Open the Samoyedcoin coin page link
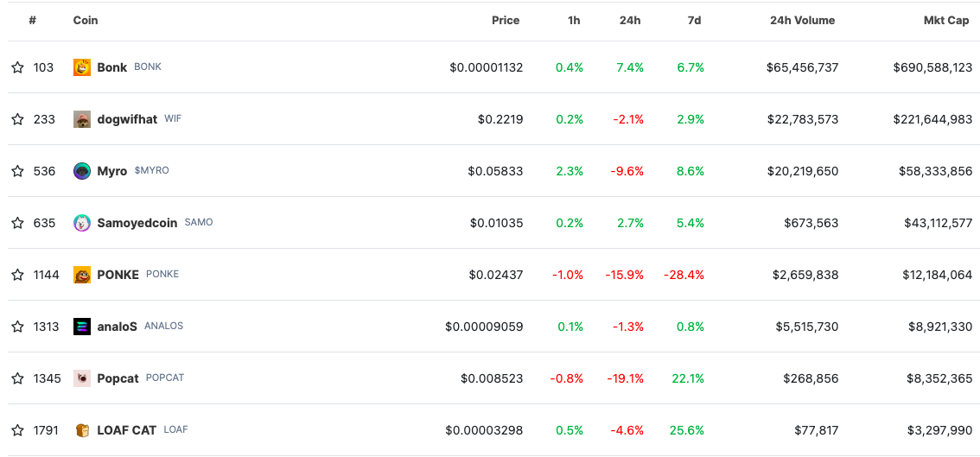 click(137, 223)
